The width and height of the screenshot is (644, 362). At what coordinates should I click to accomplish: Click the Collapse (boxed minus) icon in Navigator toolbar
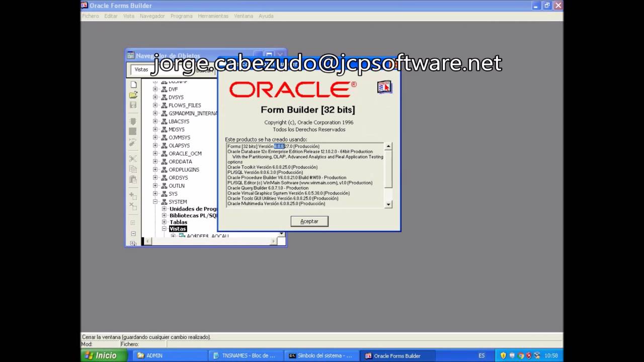pyautogui.click(x=133, y=234)
